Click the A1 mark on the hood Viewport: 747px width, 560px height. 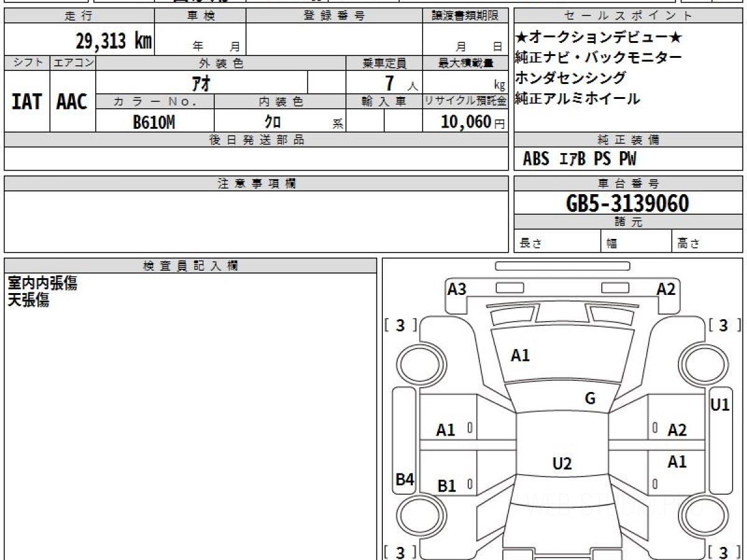[520, 355]
